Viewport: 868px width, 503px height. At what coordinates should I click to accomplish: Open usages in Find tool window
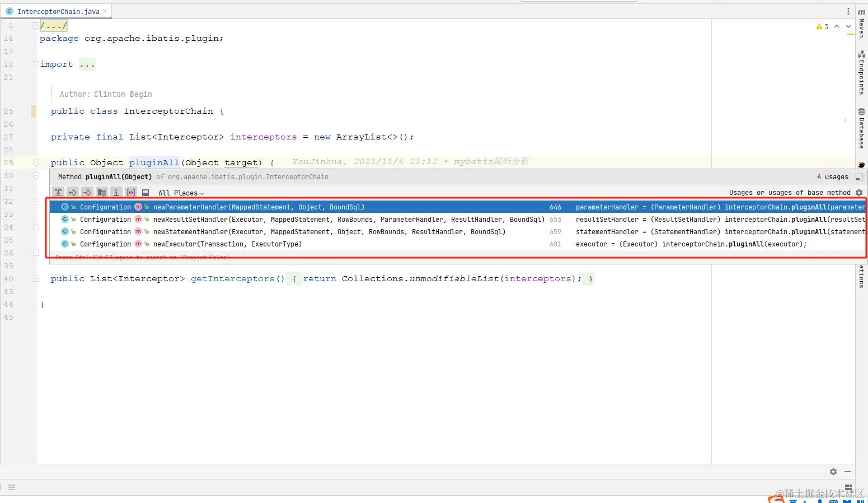[859, 177]
